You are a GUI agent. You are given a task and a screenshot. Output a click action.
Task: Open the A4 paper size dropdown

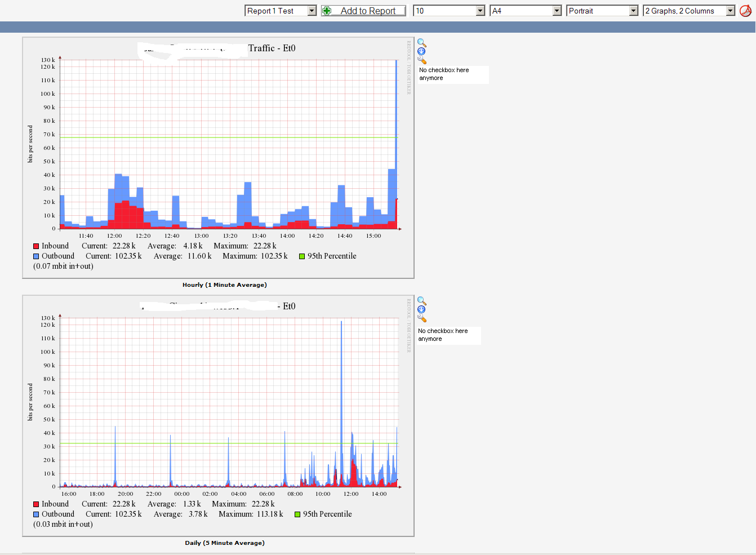click(526, 11)
